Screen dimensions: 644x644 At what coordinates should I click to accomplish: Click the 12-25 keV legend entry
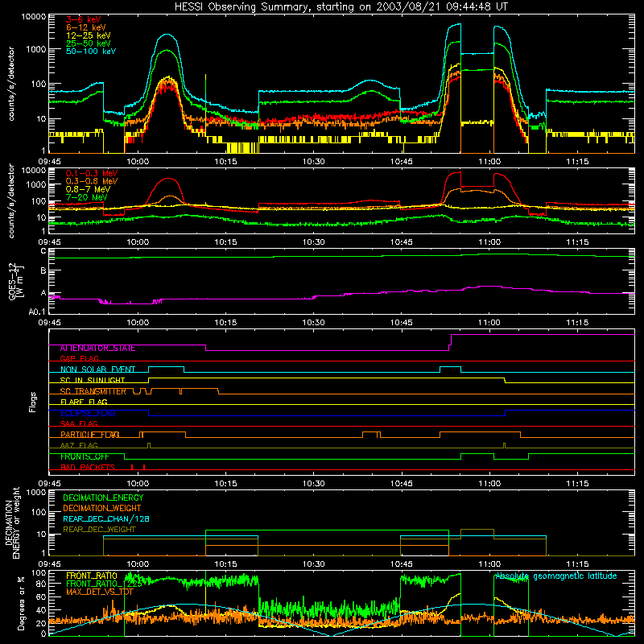(89, 35)
